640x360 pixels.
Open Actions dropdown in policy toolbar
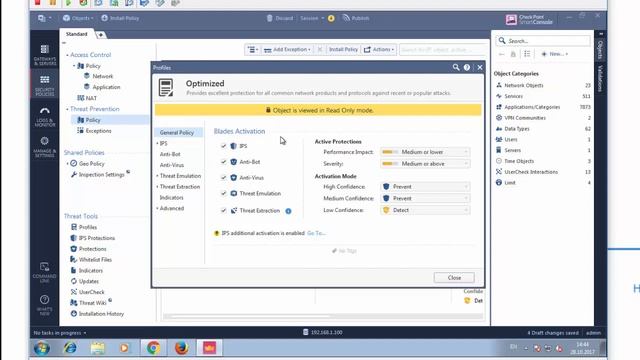[x=379, y=49]
